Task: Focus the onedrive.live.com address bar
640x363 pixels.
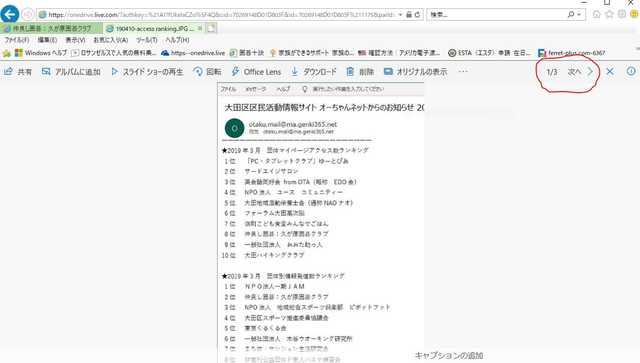Action: (x=216, y=15)
